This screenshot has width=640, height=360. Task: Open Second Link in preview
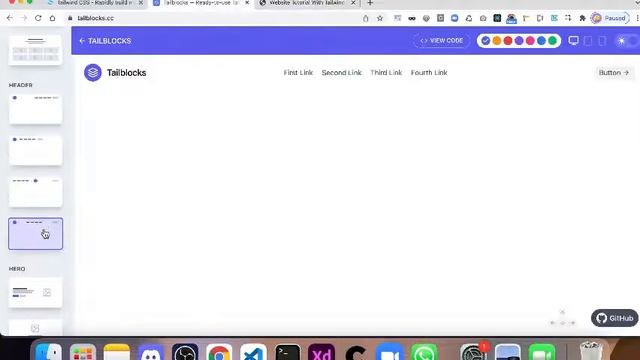(x=341, y=73)
